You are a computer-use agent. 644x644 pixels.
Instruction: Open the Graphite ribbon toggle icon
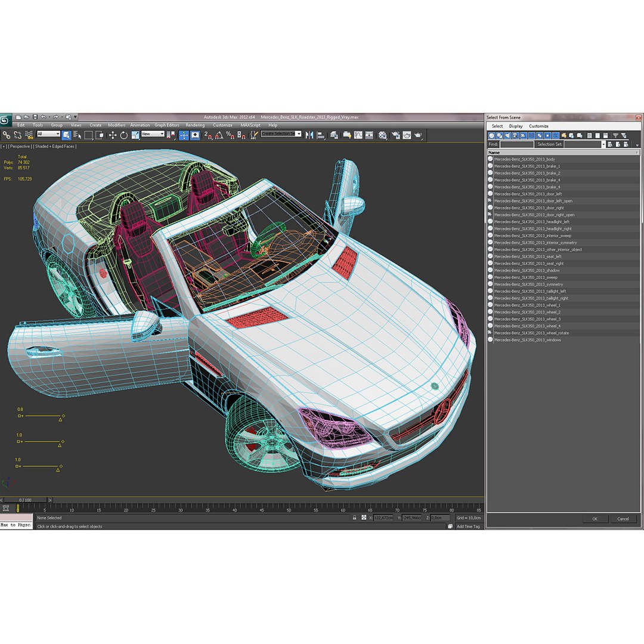tap(347, 135)
